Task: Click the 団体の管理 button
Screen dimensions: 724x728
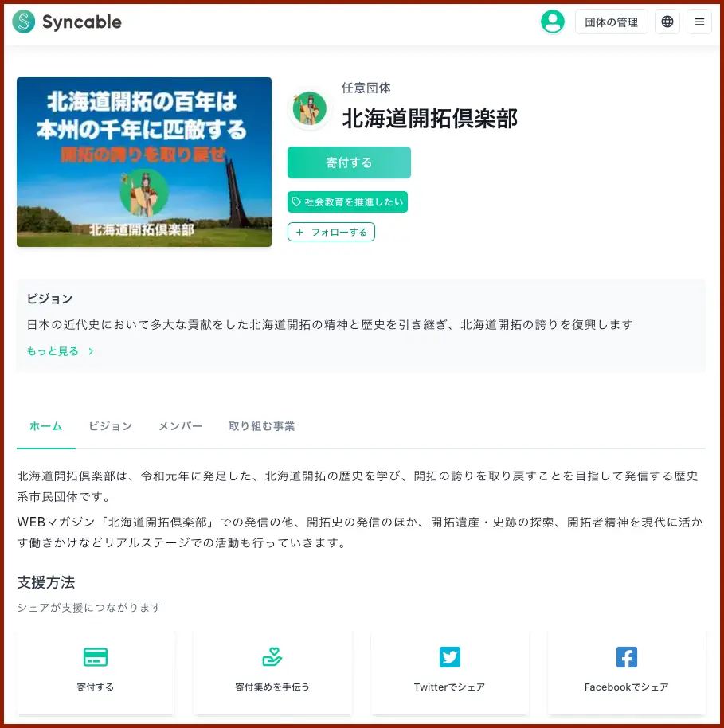Action: point(611,22)
